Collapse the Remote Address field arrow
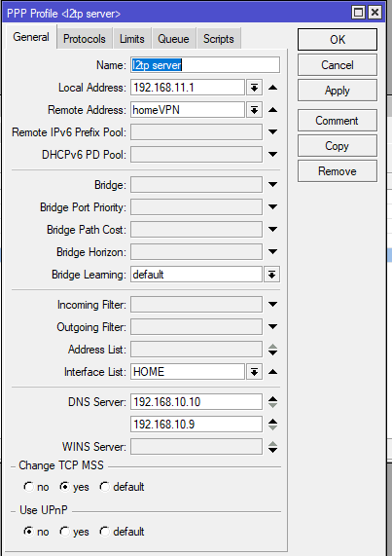392x556 pixels. coord(272,110)
